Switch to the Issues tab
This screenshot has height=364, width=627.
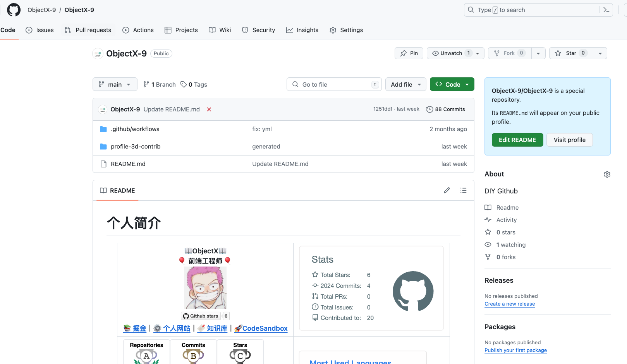[x=40, y=30]
